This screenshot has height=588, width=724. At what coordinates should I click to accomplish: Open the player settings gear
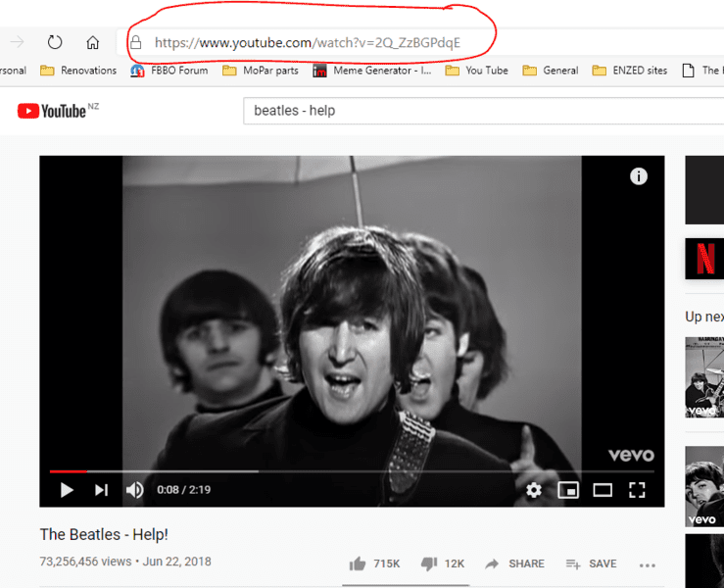click(x=534, y=490)
